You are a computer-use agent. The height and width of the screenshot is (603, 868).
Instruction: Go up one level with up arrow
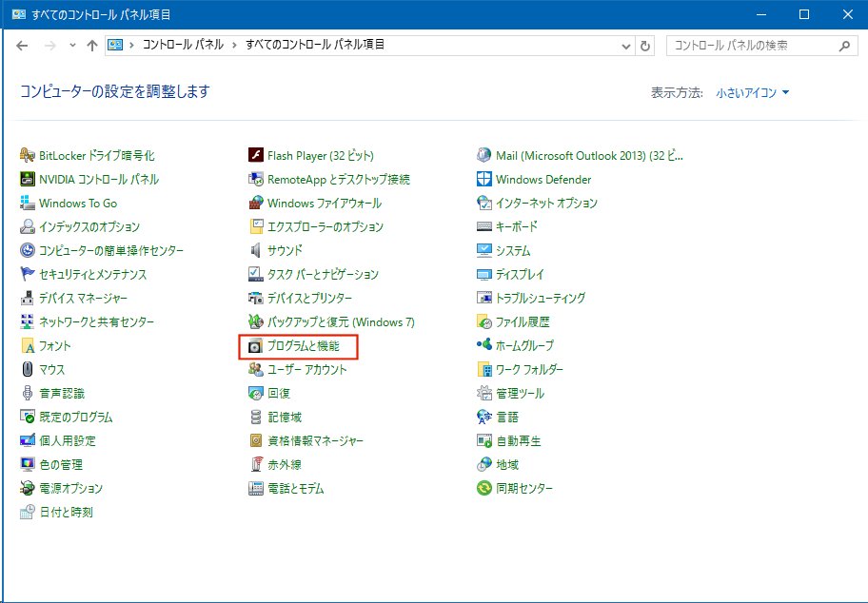coord(92,46)
